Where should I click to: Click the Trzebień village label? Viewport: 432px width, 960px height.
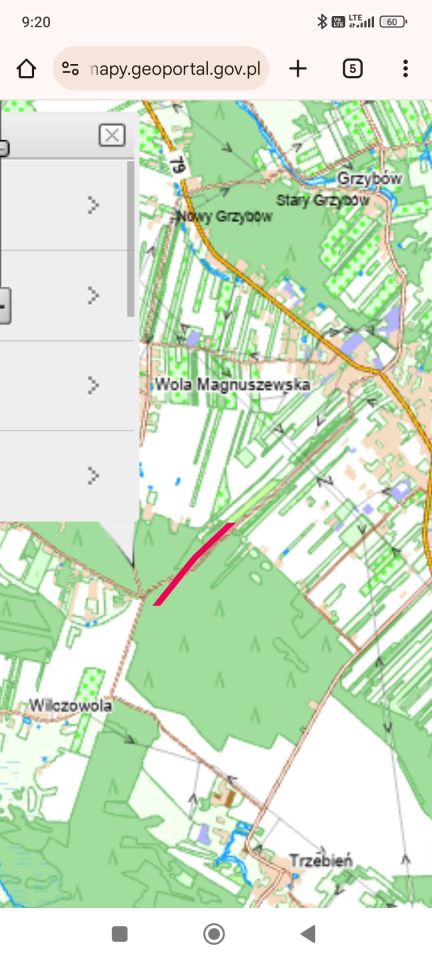[x=321, y=860]
